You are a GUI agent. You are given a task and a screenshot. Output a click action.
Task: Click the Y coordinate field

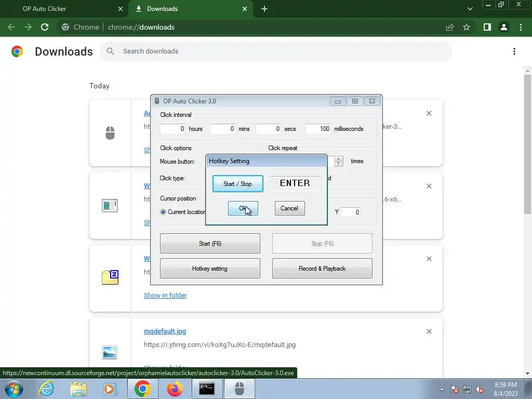pos(350,212)
